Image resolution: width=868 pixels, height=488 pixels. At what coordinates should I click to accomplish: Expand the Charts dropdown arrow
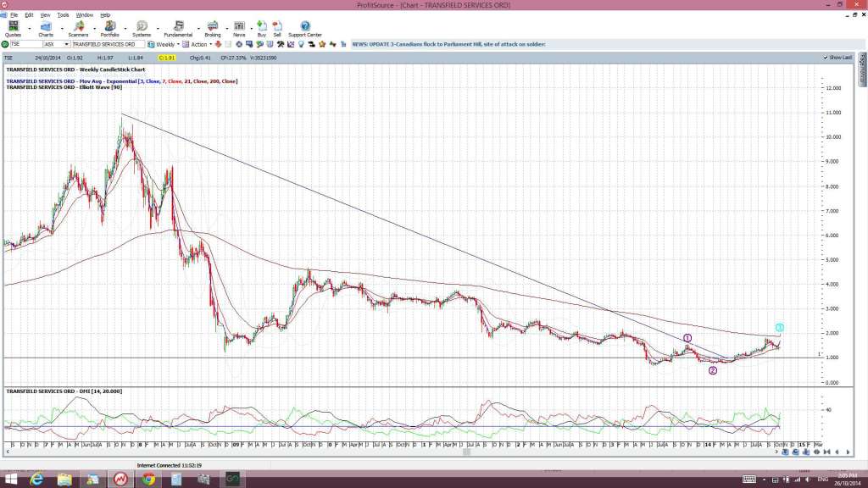[x=61, y=28]
